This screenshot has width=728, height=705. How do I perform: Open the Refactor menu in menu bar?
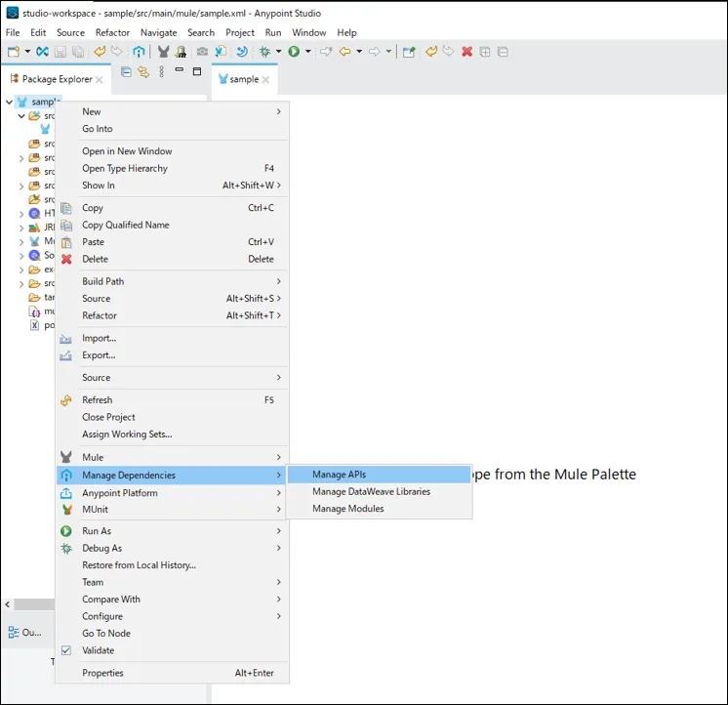tap(112, 32)
